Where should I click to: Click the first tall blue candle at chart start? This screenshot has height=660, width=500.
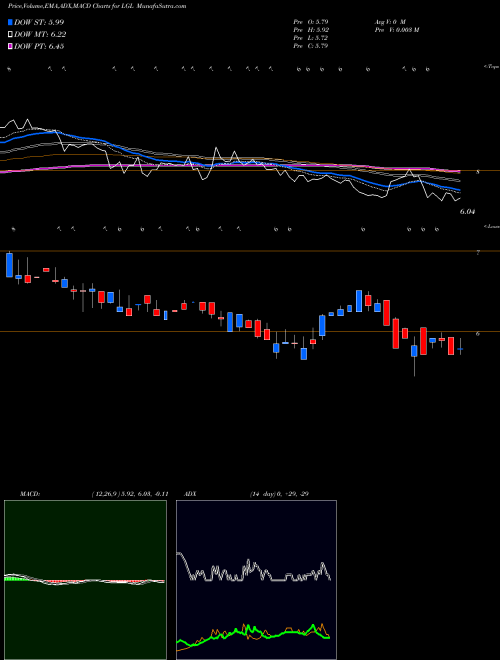(9, 265)
